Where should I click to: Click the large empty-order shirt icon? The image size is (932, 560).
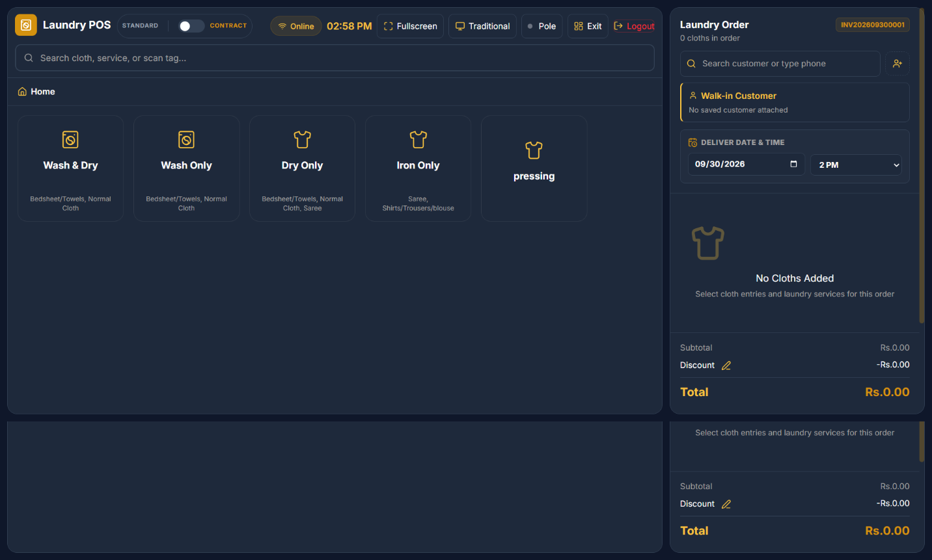pyautogui.click(x=708, y=243)
